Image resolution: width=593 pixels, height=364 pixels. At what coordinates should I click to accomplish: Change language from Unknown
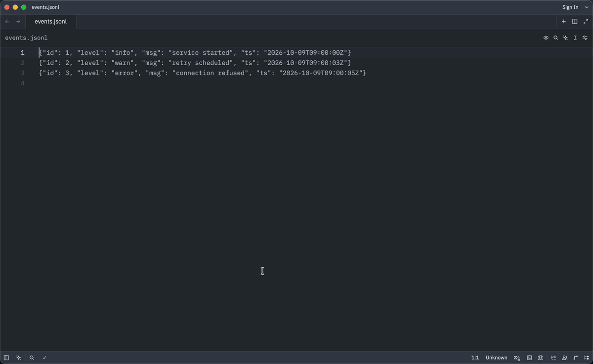[x=496, y=358]
